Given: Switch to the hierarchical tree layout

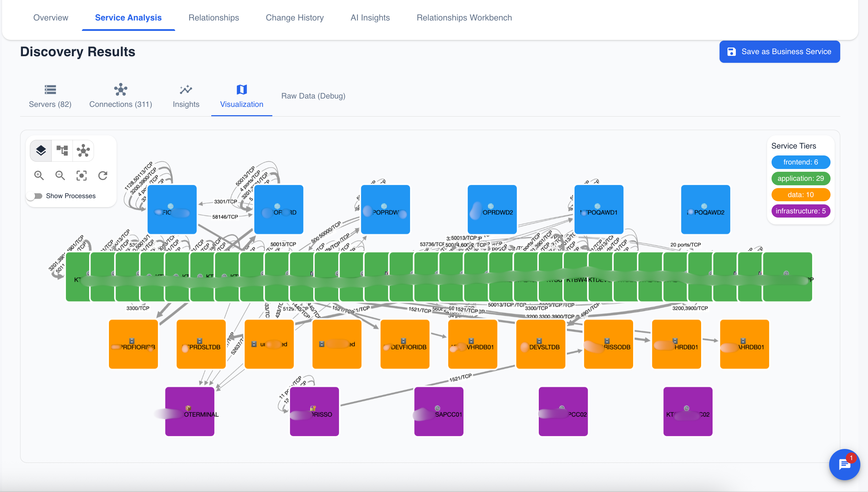Looking at the screenshot, I should coord(62,151).
